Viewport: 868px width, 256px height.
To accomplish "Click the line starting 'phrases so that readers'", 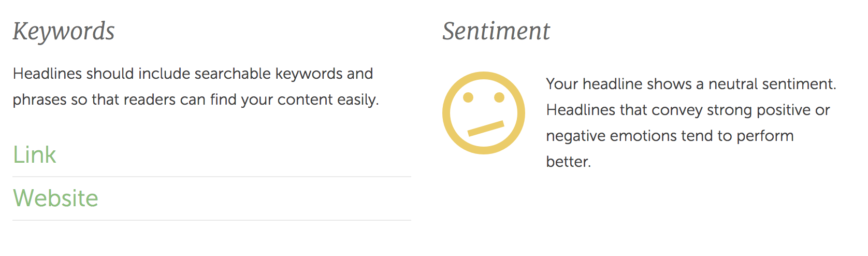I will click(x=196, y=99).
